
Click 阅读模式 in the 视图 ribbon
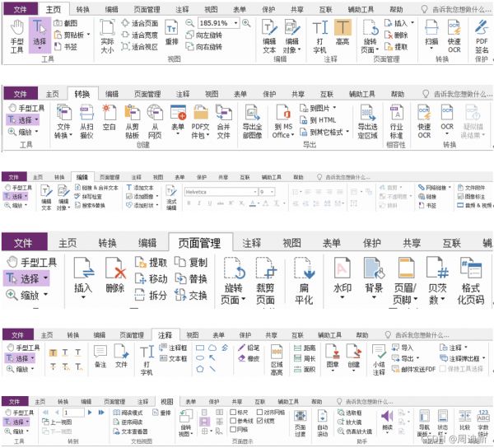[x=128, y=412]
